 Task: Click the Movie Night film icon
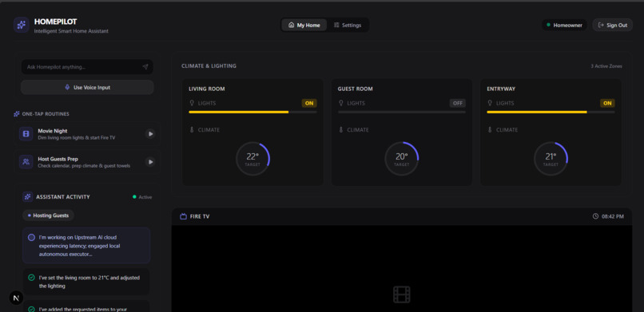pos(26,133)
